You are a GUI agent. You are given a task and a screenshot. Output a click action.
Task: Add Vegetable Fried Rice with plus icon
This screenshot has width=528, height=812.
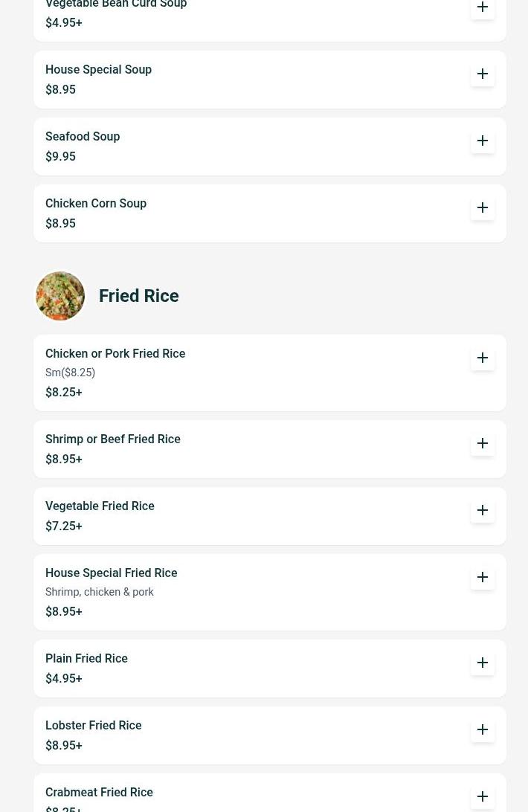pos(483,510)
